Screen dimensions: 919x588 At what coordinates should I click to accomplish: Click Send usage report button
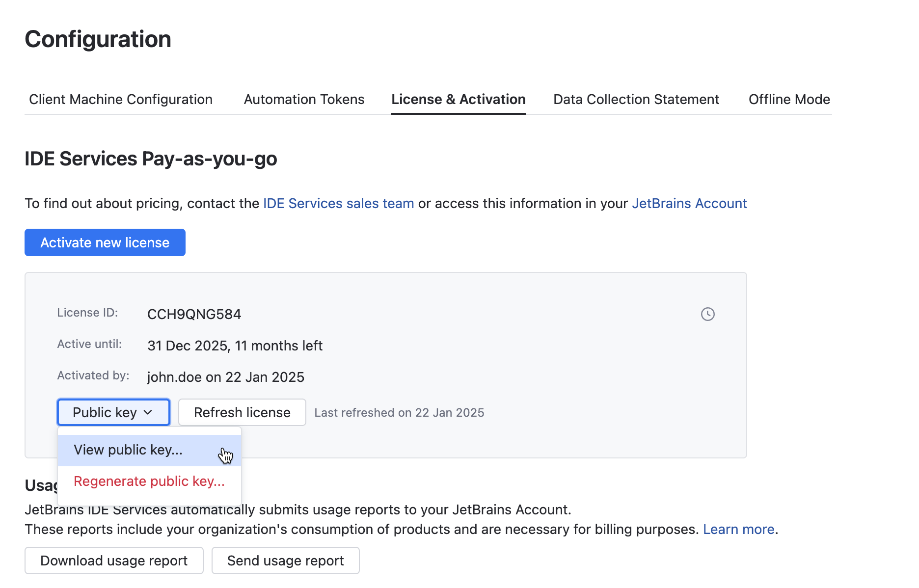pos(285,561)
